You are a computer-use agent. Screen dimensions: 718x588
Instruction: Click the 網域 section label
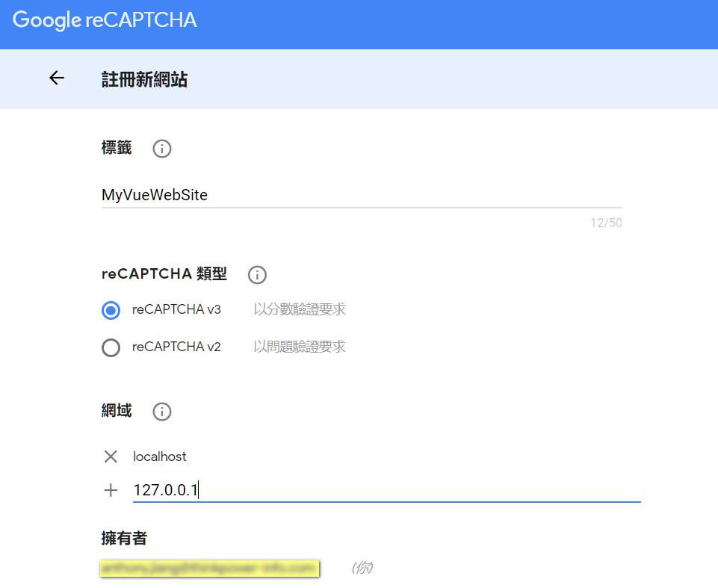(117, 411)
